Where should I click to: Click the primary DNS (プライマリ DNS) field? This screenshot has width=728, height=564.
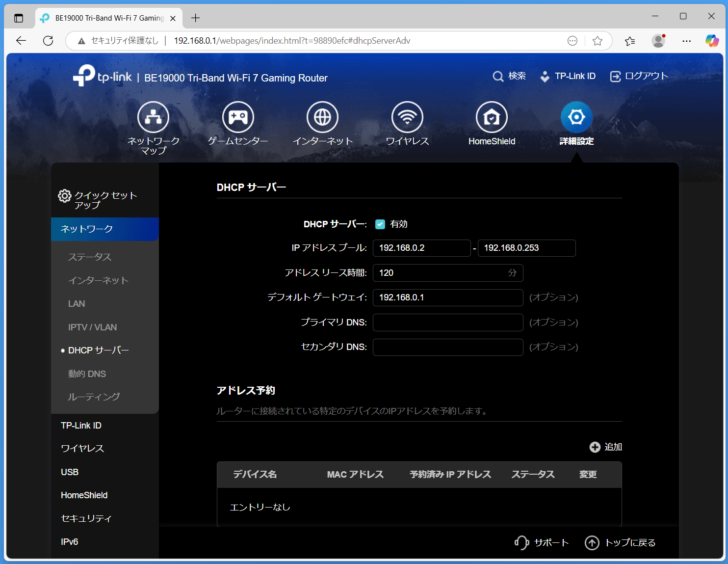pyautogui.click(x=448, y=322)
